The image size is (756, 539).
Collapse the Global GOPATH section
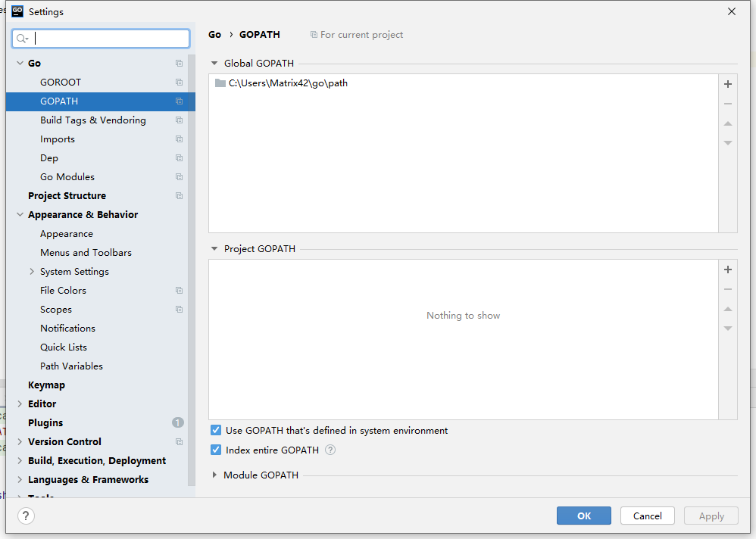[x=214, y=63]
